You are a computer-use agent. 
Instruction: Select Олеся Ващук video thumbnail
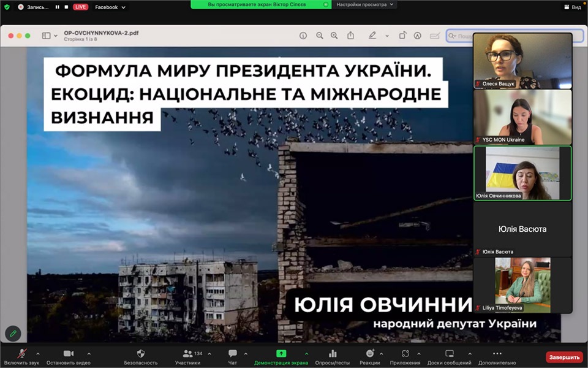click(x=522, y=60)
